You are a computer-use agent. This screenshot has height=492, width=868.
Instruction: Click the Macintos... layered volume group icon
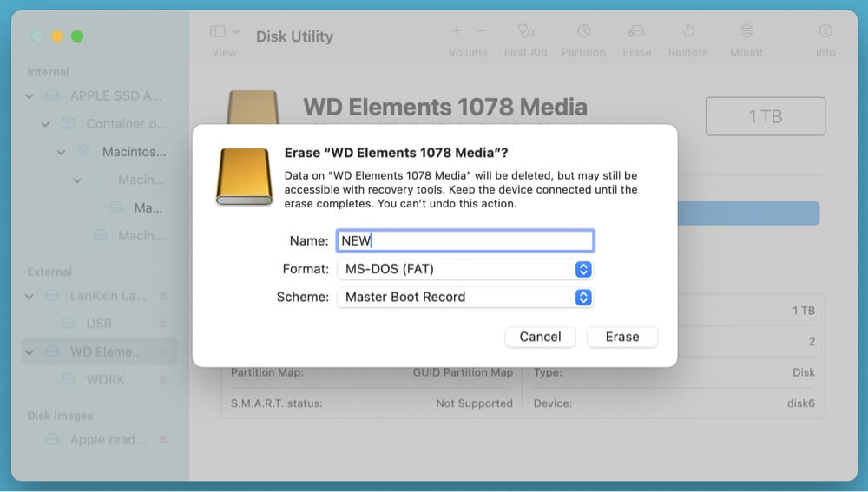pos(83,152)
